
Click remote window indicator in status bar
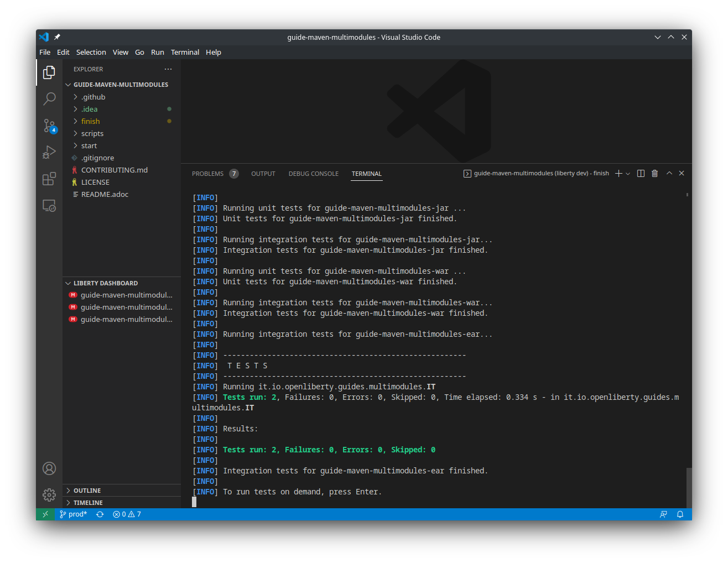click(x=45, y=514)
